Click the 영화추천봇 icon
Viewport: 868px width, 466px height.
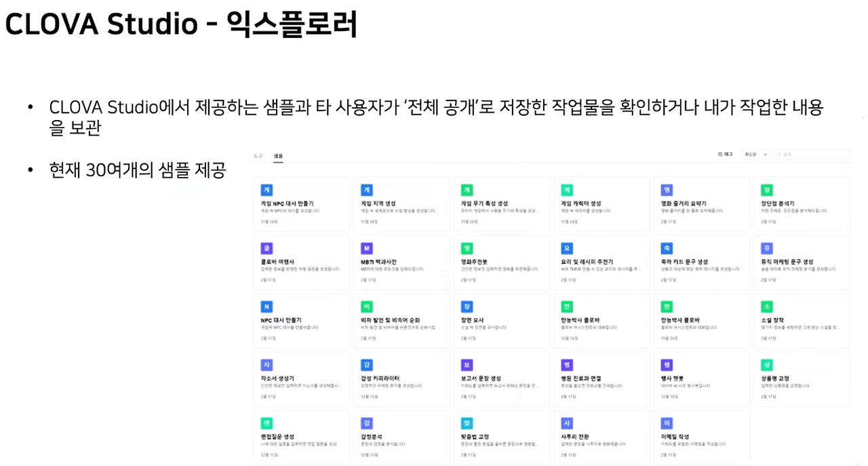pyautogui.click(x=467, y=248)
